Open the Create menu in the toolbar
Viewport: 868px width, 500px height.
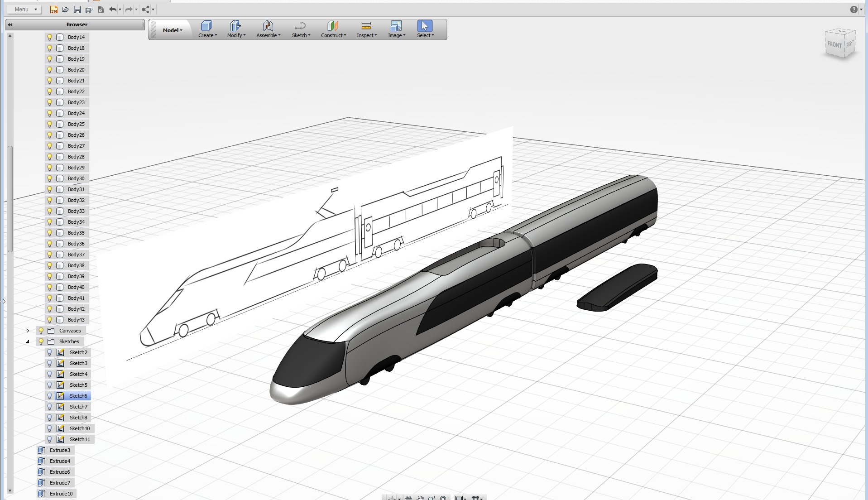click(206, 29)
